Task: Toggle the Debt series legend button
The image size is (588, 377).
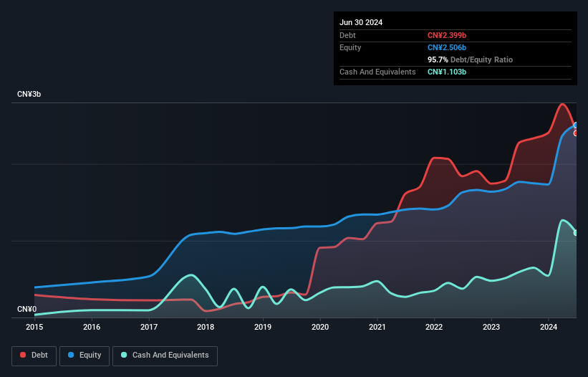Action: point(34,355)
